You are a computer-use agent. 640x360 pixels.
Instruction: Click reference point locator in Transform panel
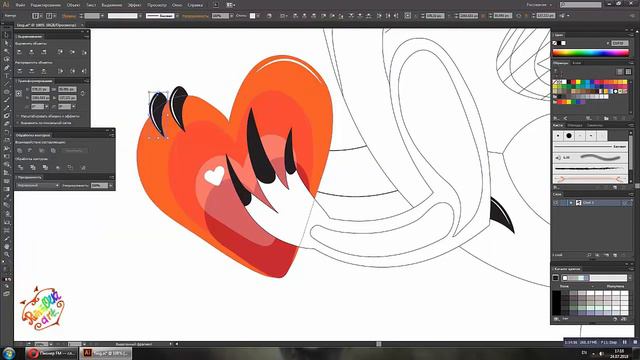pos(19,93)
